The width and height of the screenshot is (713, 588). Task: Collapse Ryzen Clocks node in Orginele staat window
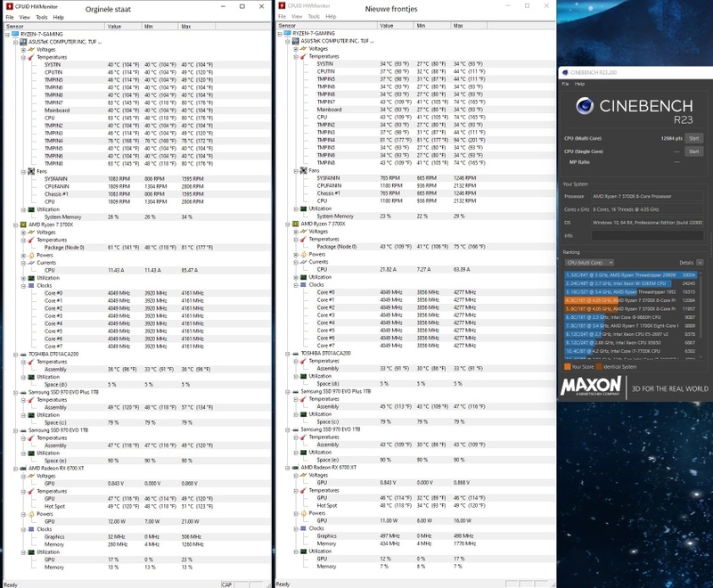click(23, 286)
